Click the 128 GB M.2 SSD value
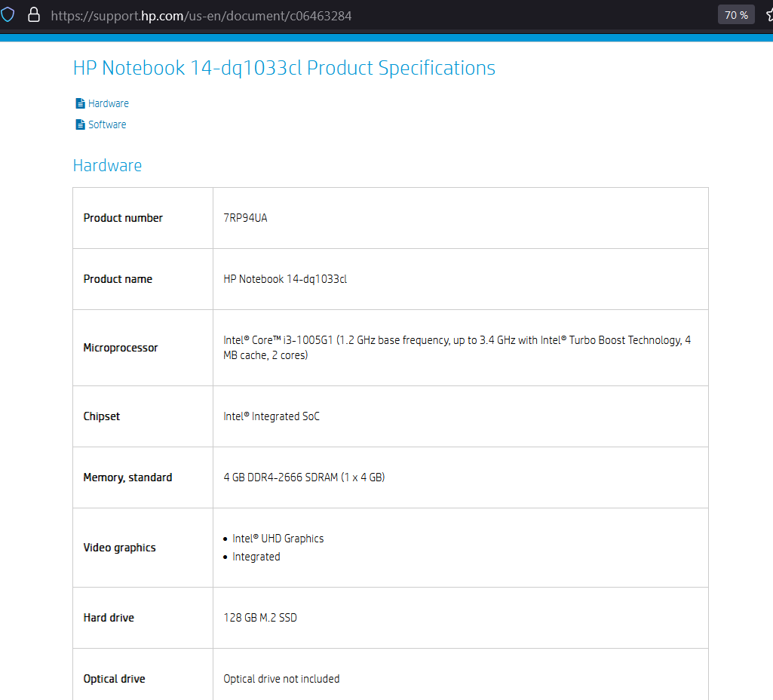 pos(260,618)
